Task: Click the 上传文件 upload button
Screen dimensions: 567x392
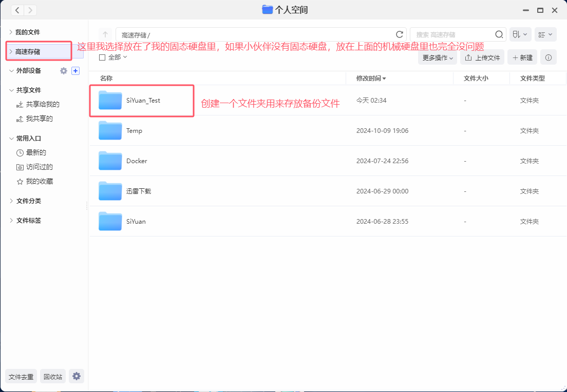Action: click(482, 57)
